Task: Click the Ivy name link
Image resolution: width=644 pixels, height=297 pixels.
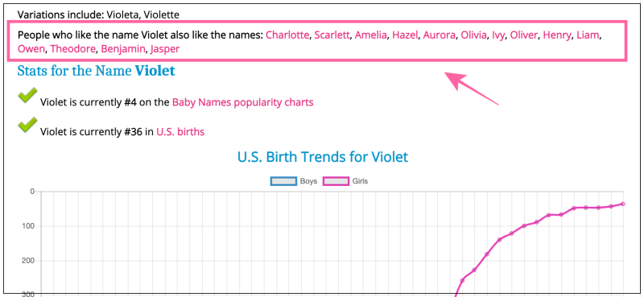Action: pos(497,35)
